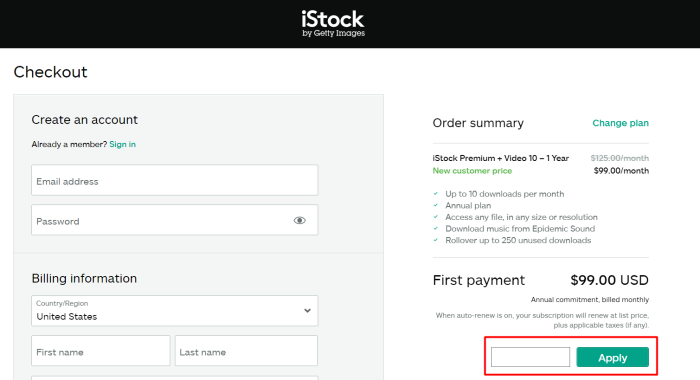Screen dimensions: 700x380
Task: Click New customer price label
Action: (x=472, y=171)
